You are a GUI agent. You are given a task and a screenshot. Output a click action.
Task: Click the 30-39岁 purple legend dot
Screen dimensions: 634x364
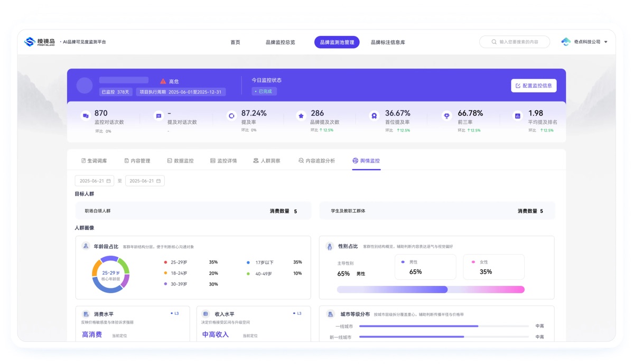coord(165,284)
